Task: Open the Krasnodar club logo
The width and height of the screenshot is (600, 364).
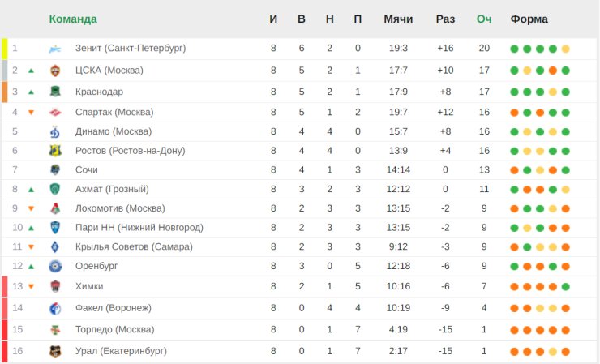Action: click(x=55, y=92)
